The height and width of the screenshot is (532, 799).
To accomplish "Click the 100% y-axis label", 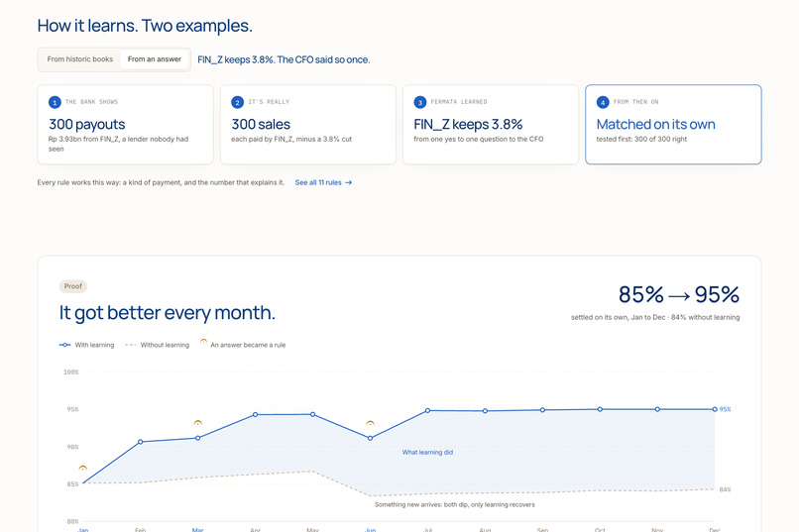I will pos(70,372).
